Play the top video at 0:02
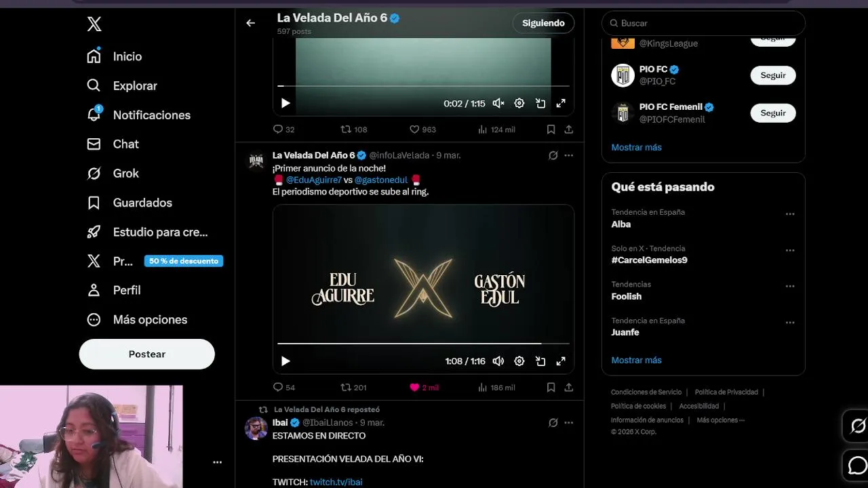Image resolution: width=868 pixels, height=488 pixels. coord(285,103)
